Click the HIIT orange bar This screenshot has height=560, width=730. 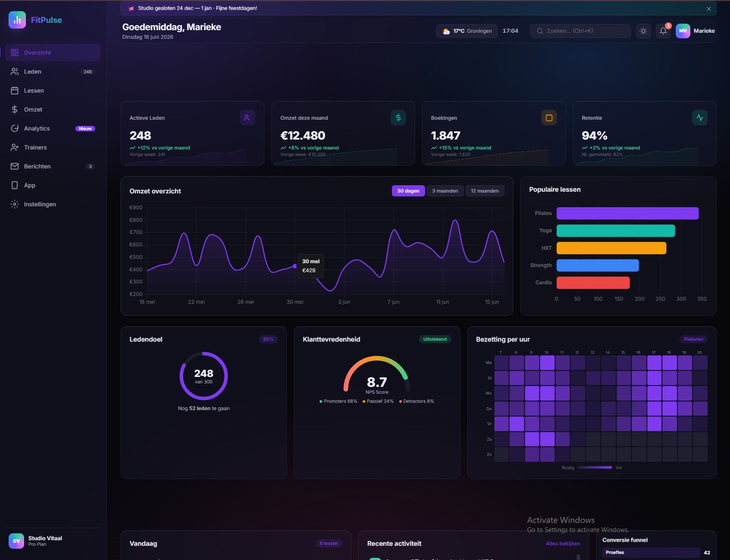point(611,248)
